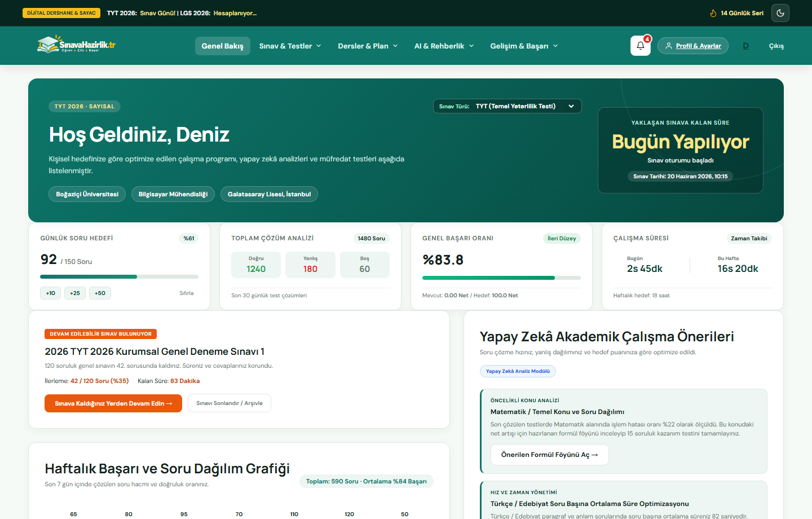Click the Toplam: 590 Soru summary badge
The height and width of the screenshot is (519, 812).
[367, 481]
